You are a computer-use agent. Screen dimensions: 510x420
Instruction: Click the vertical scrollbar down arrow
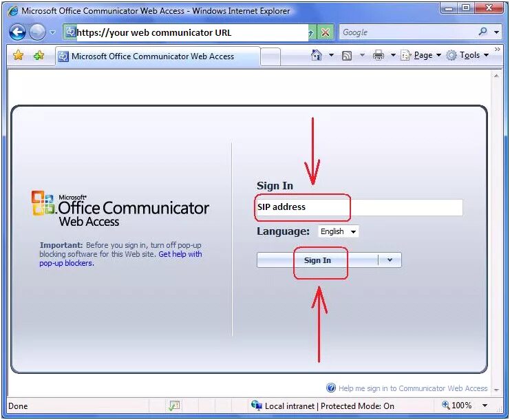[496, 390]
